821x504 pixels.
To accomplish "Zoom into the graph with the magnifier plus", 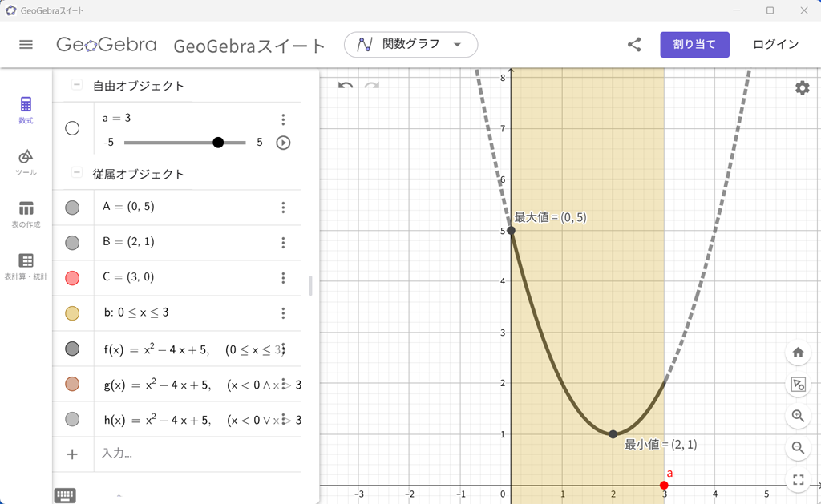I will [x=798, y=416].
